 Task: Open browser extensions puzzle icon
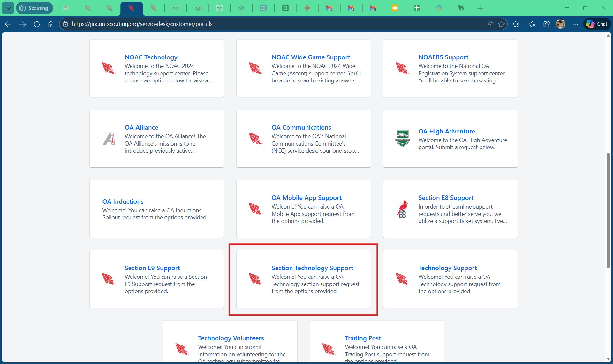point(516,24)
